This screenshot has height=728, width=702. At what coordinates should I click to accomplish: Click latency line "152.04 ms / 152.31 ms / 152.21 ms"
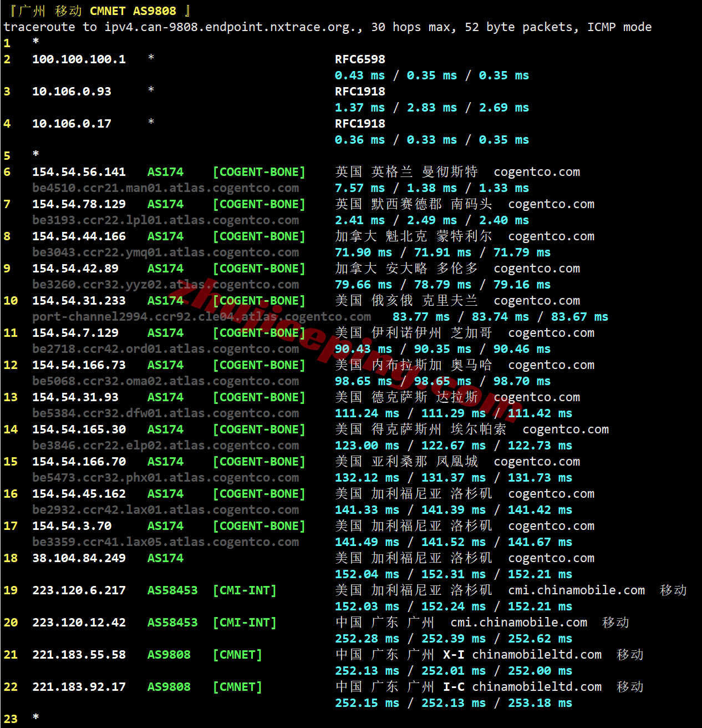coord(454,574)
